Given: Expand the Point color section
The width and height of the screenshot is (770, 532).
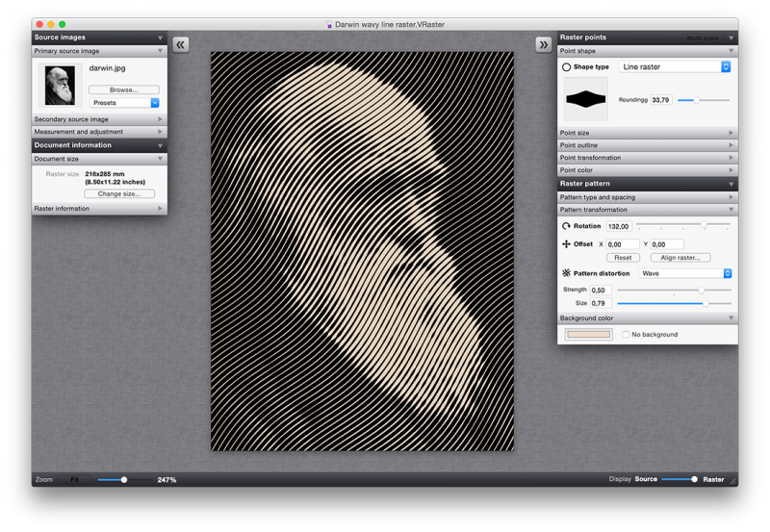Looking at the screenshot, I should point(648,170).
